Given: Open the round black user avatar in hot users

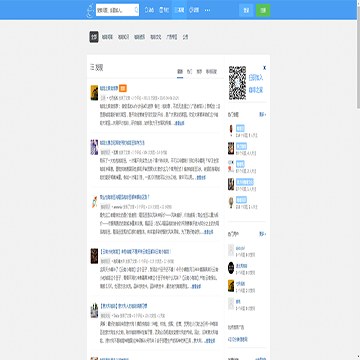Looking at the screenshot, I should (231, 267).
